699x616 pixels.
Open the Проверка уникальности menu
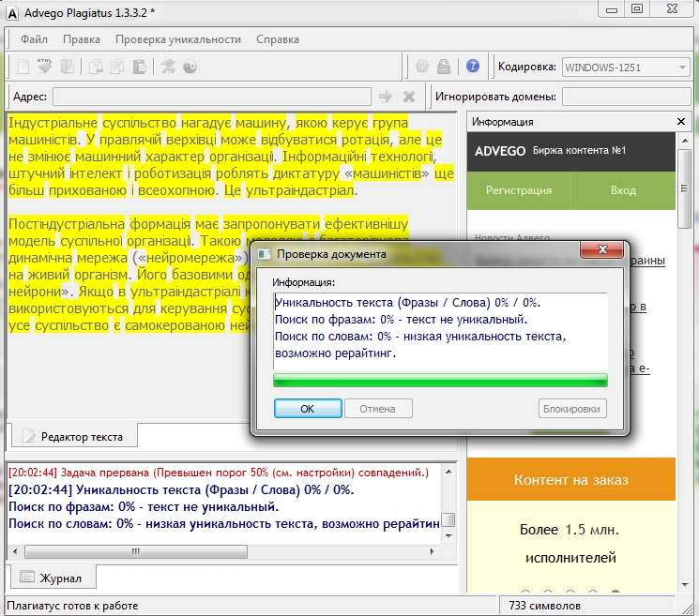178,39
